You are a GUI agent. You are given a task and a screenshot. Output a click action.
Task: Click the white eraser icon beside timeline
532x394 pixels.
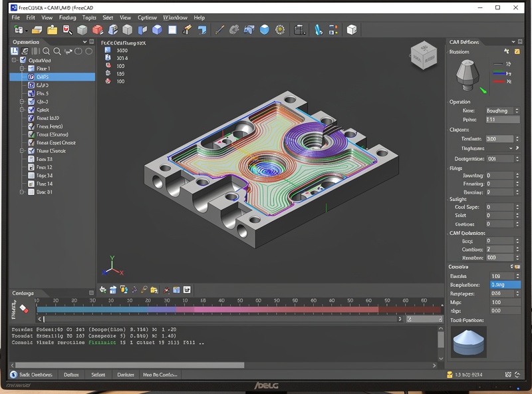[x=24, y=308]
